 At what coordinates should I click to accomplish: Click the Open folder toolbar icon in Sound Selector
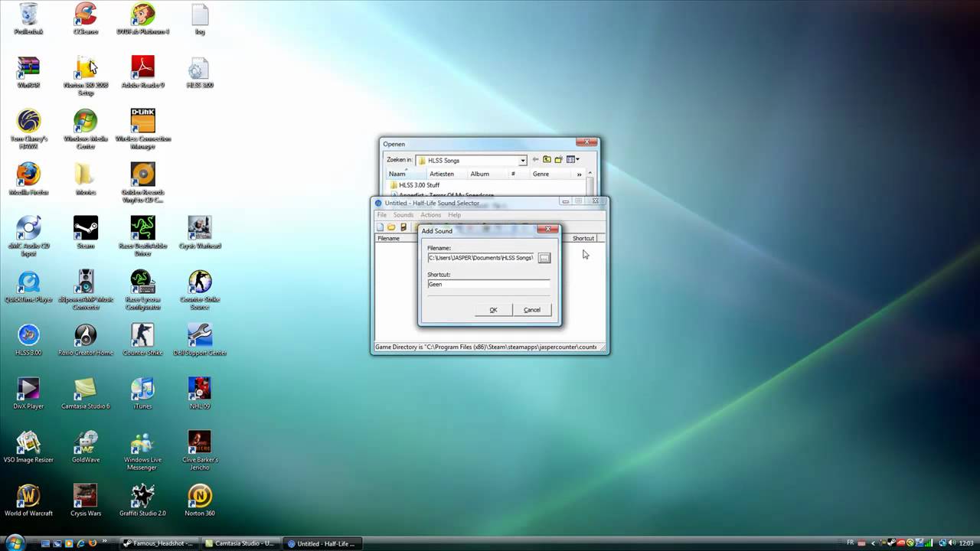391,227
